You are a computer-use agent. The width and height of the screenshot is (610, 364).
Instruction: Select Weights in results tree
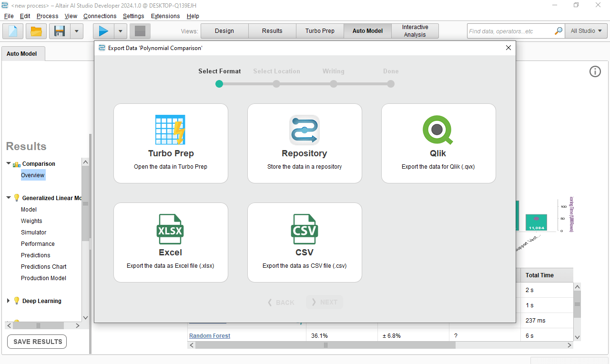pyautogui.click(x=31, y=221)
